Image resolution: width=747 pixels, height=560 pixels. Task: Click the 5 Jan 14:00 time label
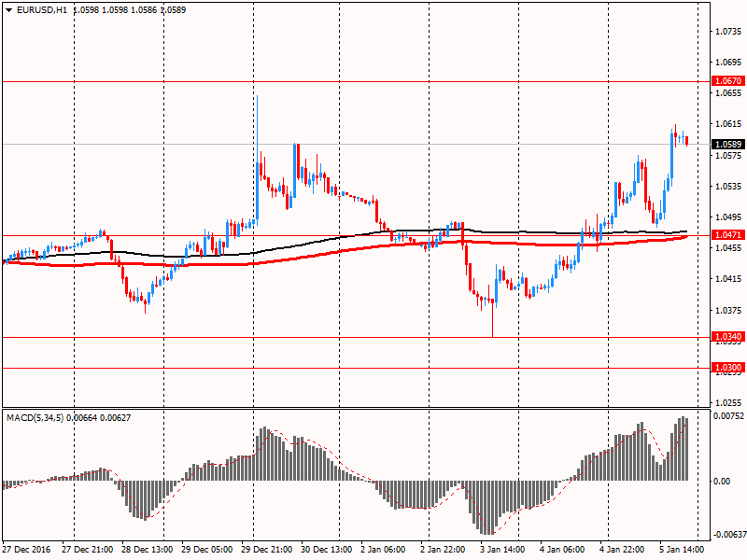point(682,549)
